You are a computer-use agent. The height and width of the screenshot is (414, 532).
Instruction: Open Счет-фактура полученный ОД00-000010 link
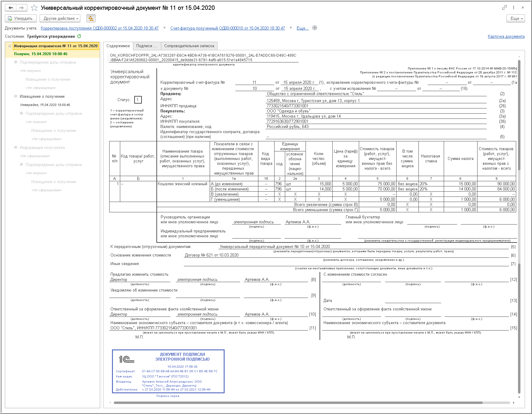(x=228, y=28)
